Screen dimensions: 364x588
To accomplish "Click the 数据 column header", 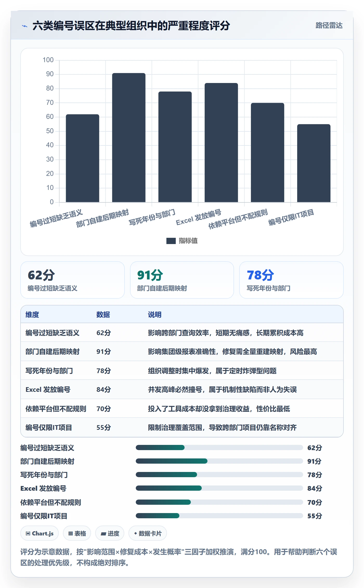I will click(x=103, y=315).
